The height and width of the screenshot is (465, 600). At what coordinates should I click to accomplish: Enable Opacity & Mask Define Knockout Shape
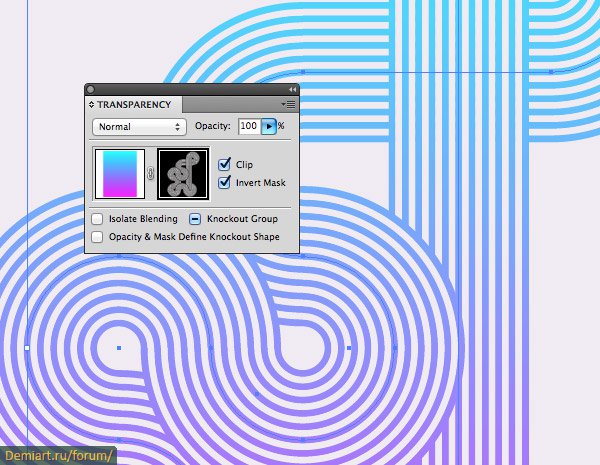97,237
